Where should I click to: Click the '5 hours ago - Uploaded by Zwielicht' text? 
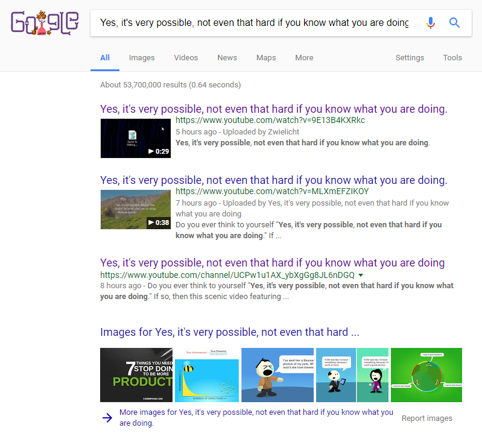pyautogui.click(x=237, y=132)
